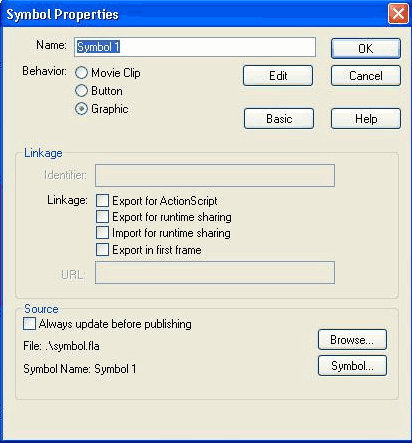Toggle Export in first frame checkbox
This screenshot has height=443, width=412.
point(102,249)
